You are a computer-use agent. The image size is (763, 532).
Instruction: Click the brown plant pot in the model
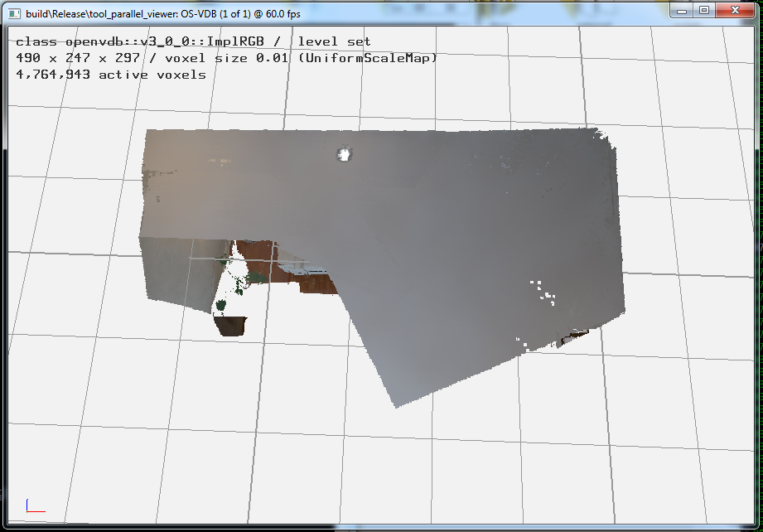click(x=230, y=326)
